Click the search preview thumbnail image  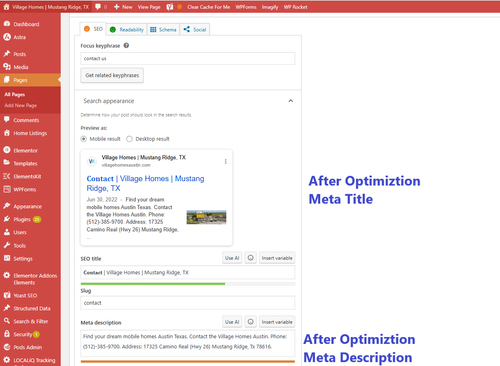(206, 217)
